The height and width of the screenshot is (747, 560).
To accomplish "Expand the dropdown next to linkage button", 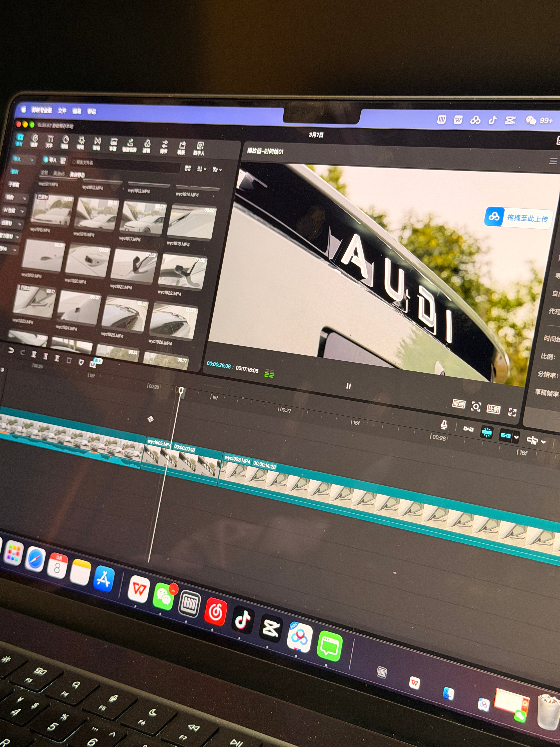I will (x=516, y=437).
